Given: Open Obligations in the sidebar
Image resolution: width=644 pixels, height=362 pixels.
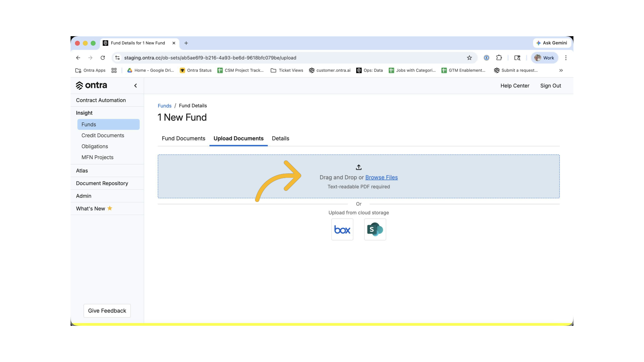Looking at the screenshot, I should (108, 146).
